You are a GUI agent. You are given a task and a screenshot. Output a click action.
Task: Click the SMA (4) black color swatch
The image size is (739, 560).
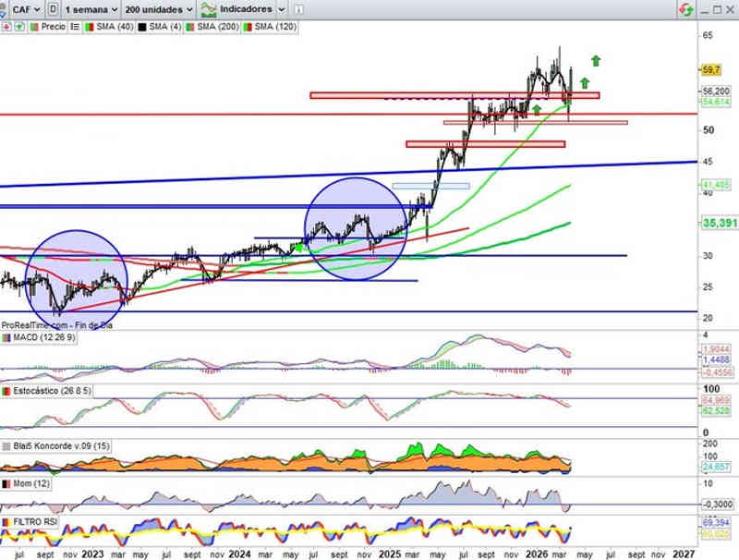141,27
